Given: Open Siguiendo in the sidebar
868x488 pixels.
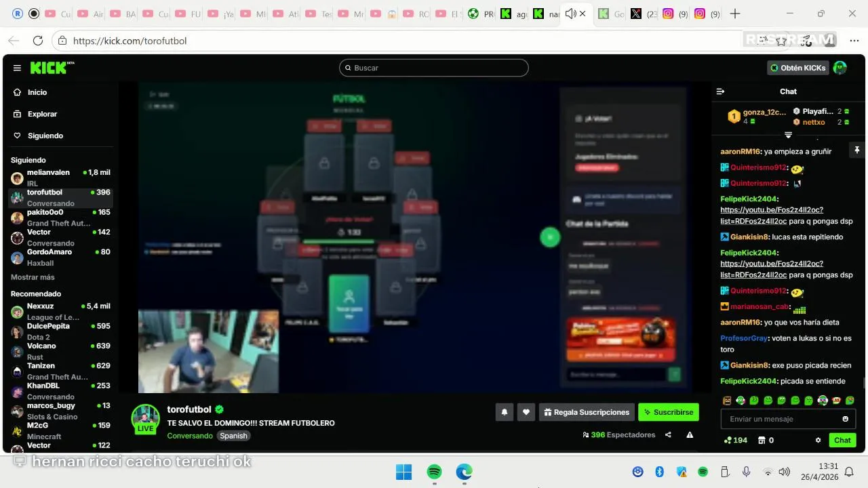Looking at the screenshot, I should [45, 136].
